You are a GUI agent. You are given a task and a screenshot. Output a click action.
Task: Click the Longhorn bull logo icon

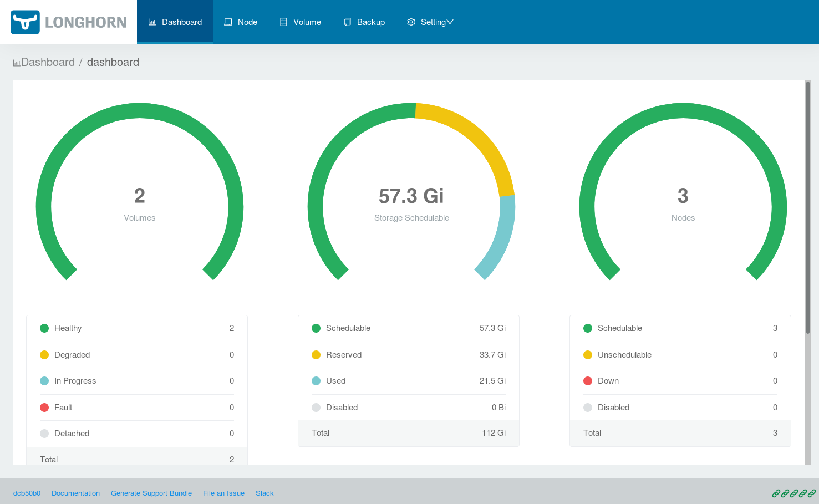[25, 22]
